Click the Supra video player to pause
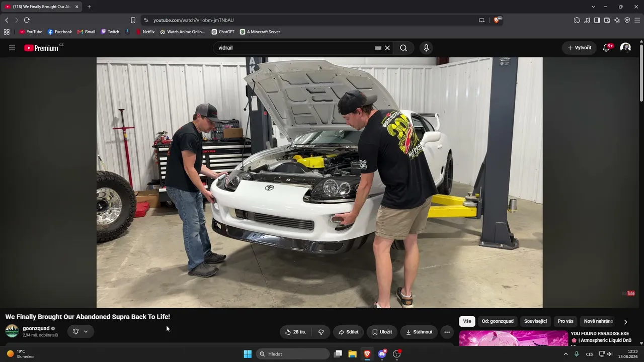This screenshot has height=362, width=644. click(319, 183)
